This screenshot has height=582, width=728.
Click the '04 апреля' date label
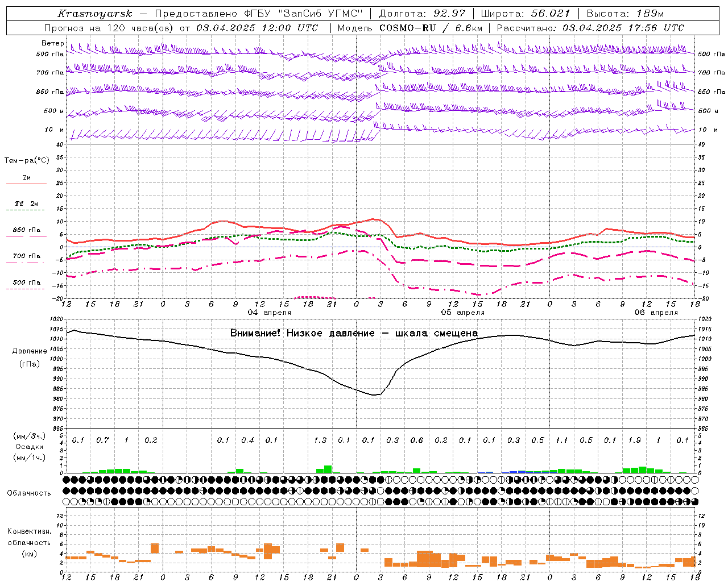[x=269, y=312]
